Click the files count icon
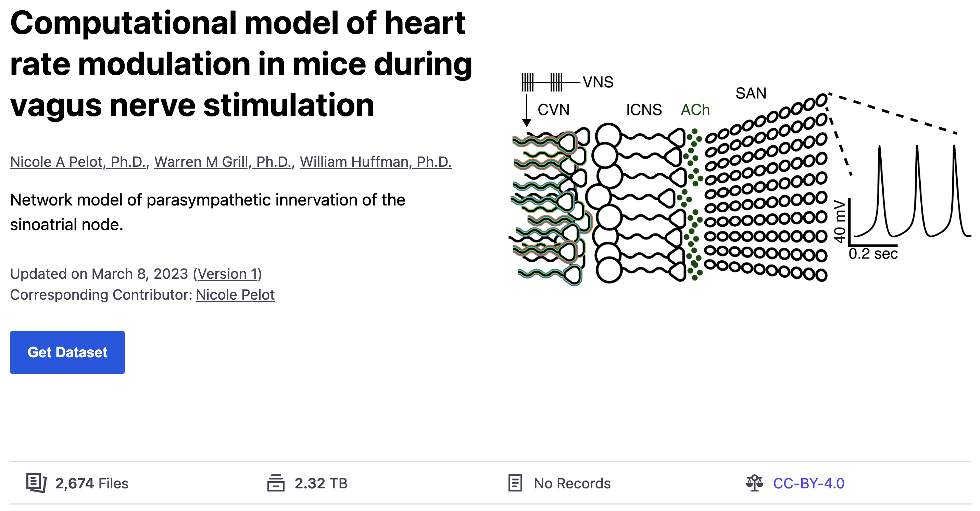 [36, 483]
